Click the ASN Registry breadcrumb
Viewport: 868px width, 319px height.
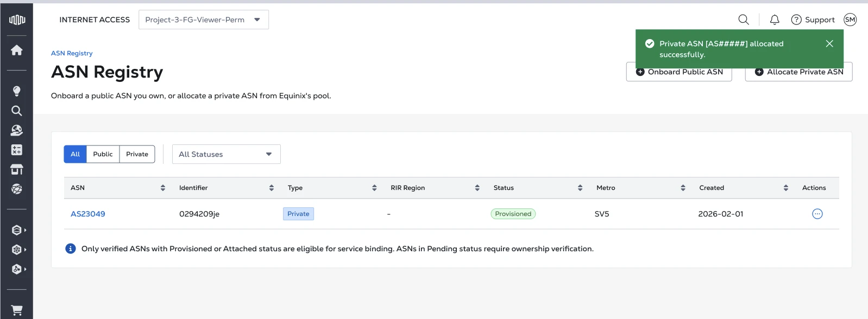pyautogui.click(x=72, y=53)
